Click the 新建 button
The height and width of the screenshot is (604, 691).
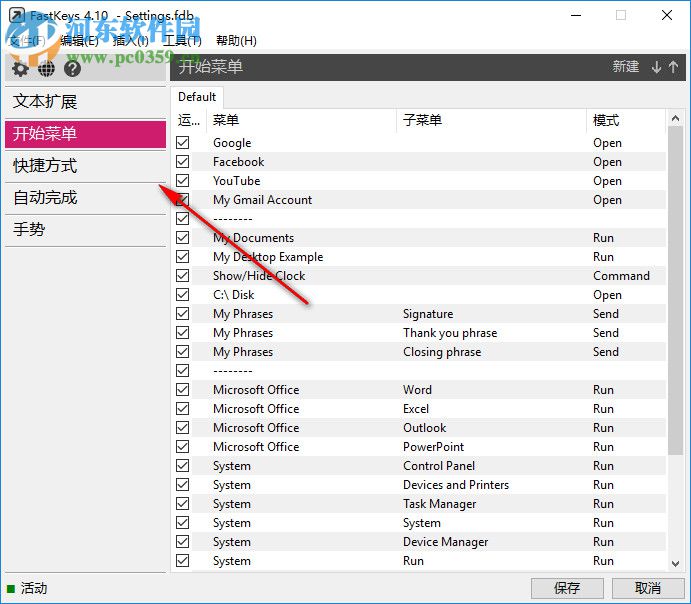tap(625, 67)
